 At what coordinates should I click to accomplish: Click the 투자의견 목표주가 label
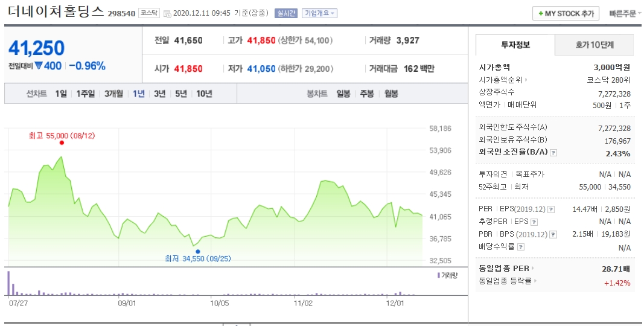click(512, 174)
